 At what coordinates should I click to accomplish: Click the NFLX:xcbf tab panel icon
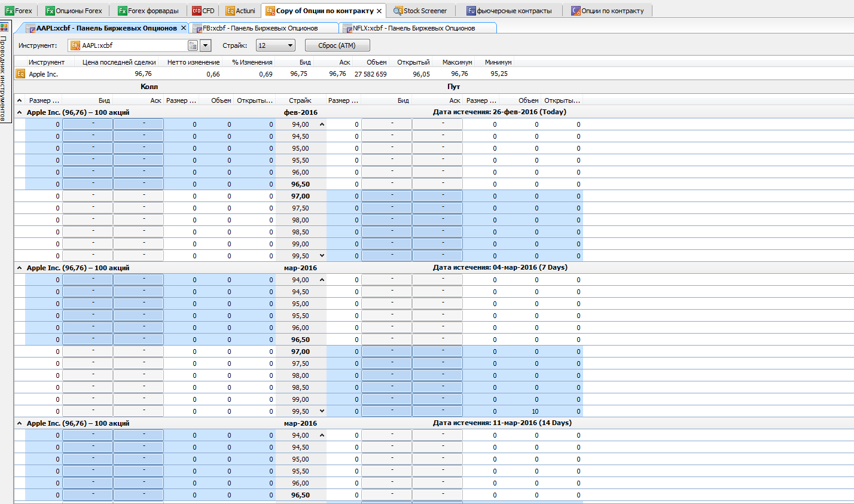click(347, 28)
